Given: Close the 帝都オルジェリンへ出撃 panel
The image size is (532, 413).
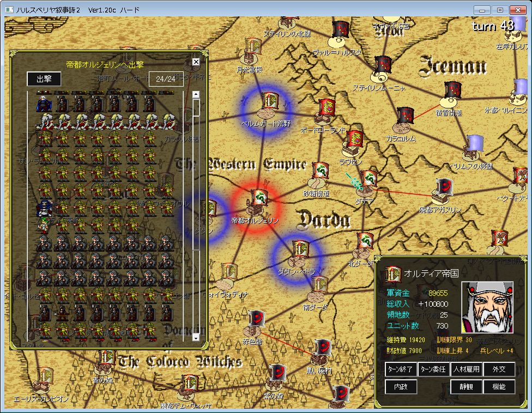Looking at the screenshot, I should 196,62.
